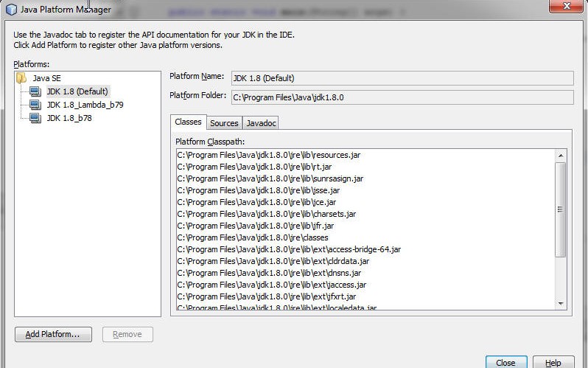This screenshot has height=368, width=588.
Task: Click the Close button
Action: (505, 362)
